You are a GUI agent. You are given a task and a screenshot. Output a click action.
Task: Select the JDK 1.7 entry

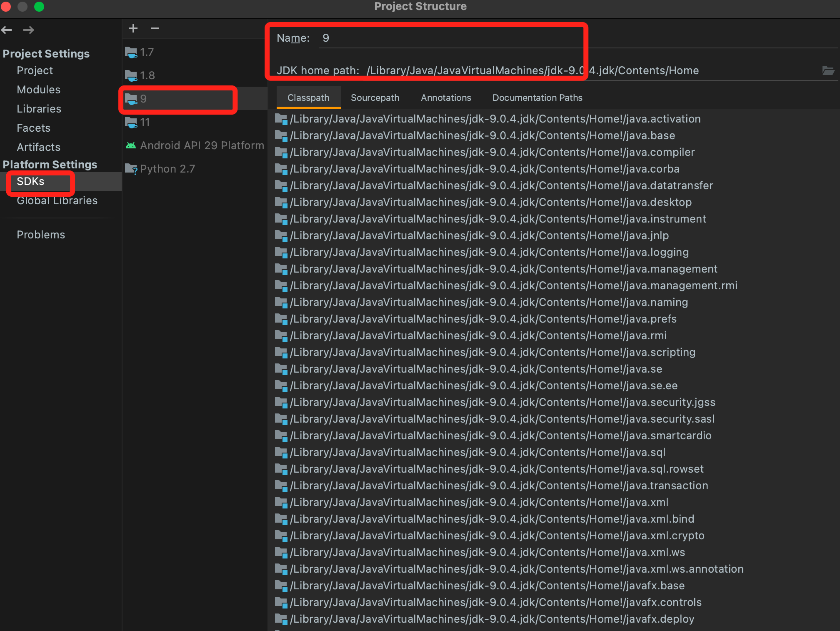coord(147,52)
